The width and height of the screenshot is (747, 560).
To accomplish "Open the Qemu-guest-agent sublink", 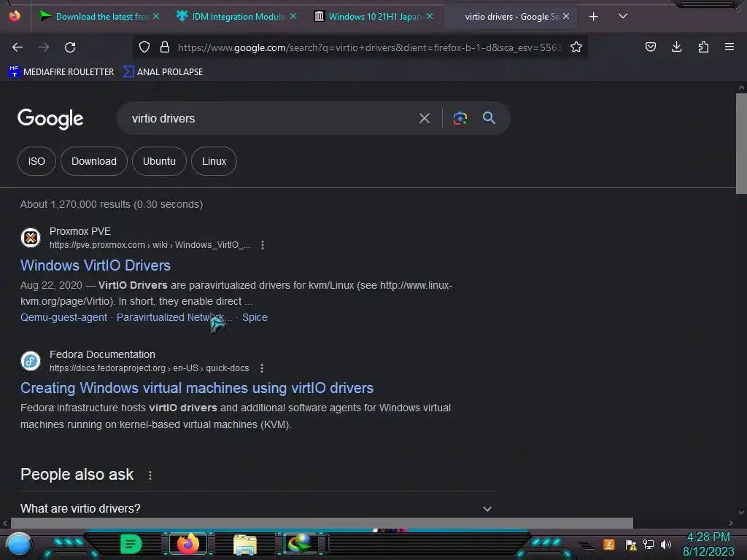I will click(x=64, y=318).
